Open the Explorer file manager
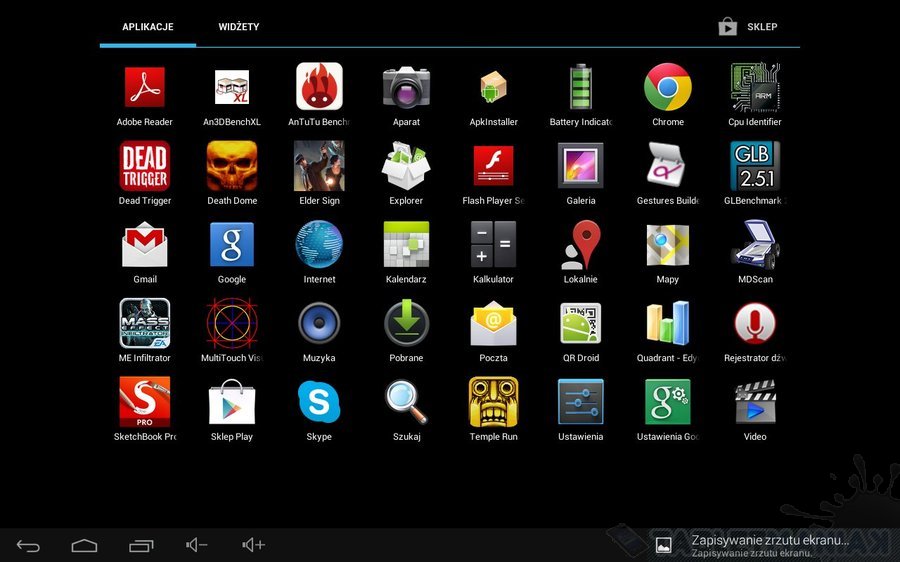The image size is (900, 562). pos(406,166)
